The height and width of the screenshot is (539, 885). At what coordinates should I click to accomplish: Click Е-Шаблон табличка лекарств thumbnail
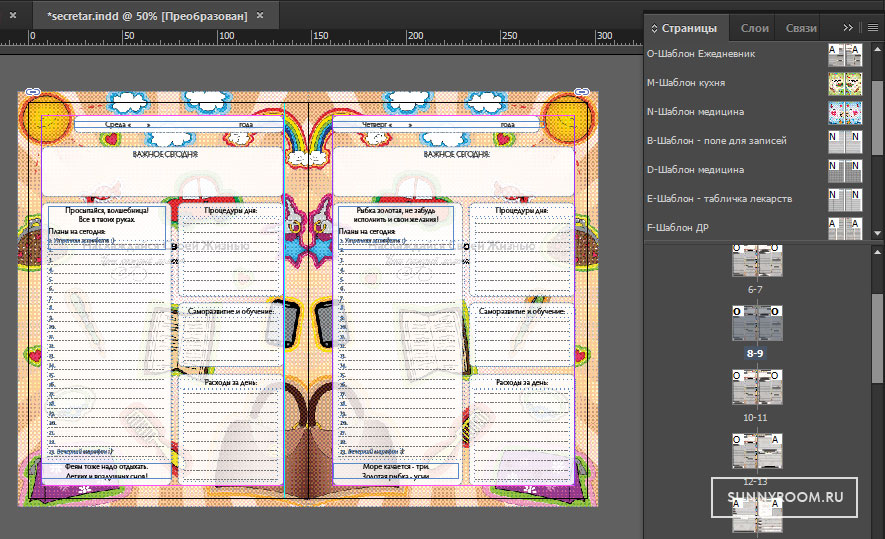845,200
